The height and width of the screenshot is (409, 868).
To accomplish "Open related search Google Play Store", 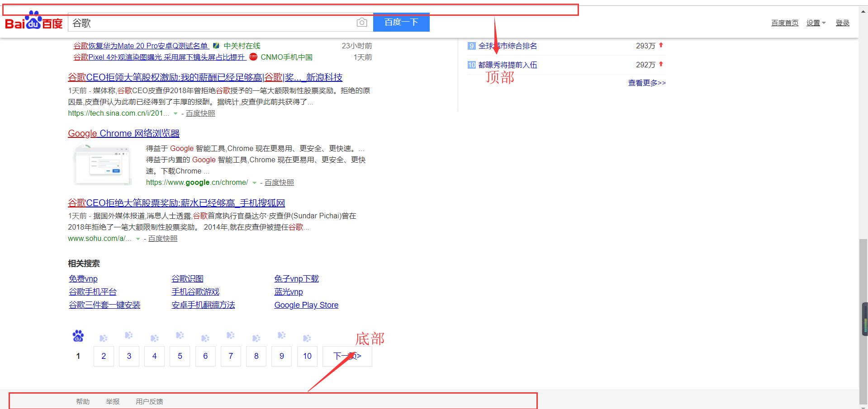I will point(306,305).
